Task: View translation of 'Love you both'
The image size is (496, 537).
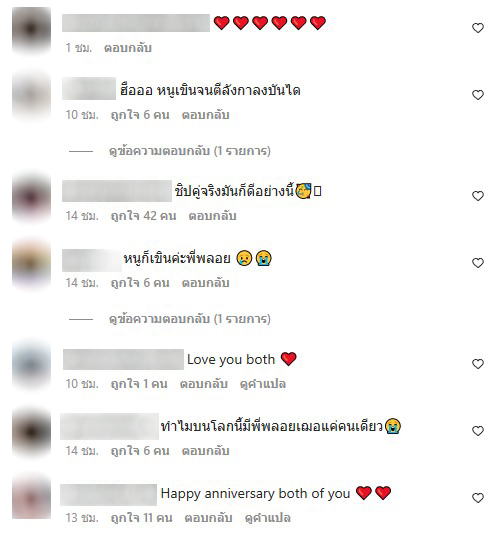Action: pos(263,384)
